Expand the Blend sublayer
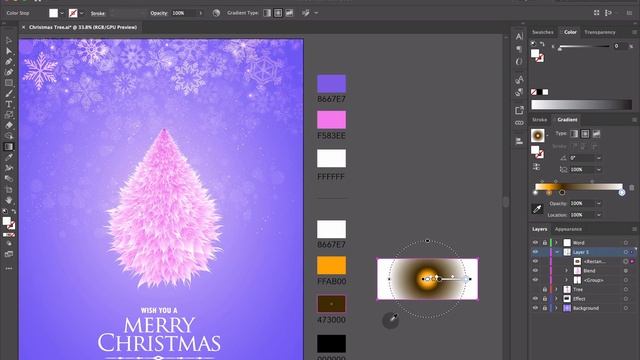Viewport: 640px width, 360px height. click(x=566, y=271)
